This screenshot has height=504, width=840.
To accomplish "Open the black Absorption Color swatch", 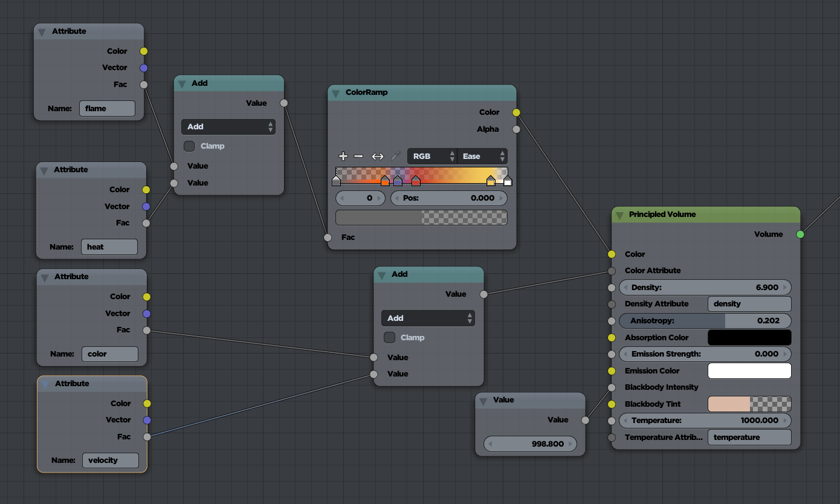I will pos(749,338).
